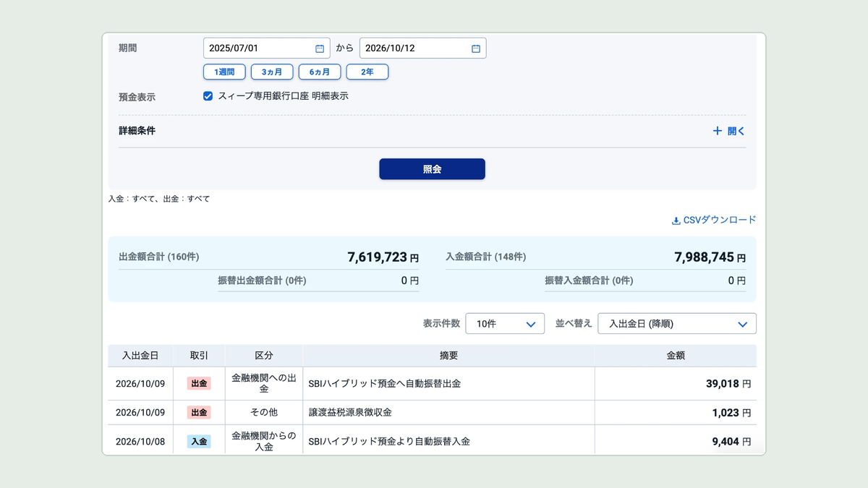
Task: Click the start date field 2025/07/01
Action: point(267,48)
